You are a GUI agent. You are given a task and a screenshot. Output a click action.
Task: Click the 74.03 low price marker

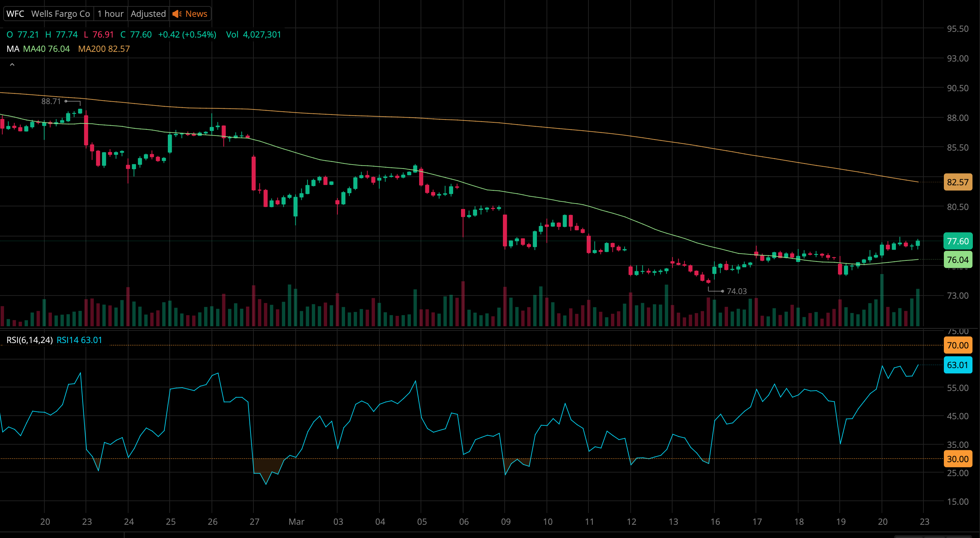pos(736,291)
